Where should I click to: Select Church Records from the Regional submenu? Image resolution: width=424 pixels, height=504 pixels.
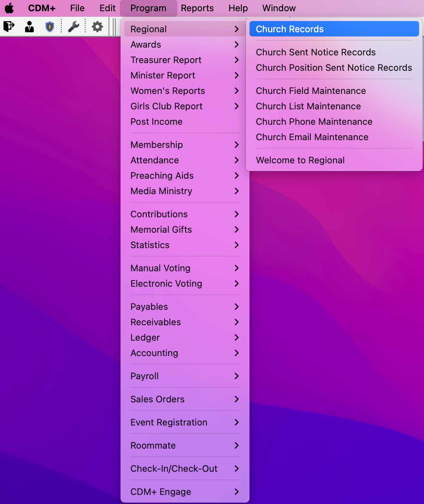[289, 29]
